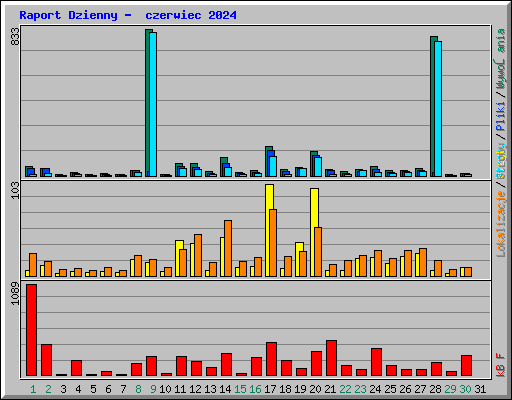Click the red 'kB F' legend label
This screenshot has width=512, height=400.
point(501,365)
